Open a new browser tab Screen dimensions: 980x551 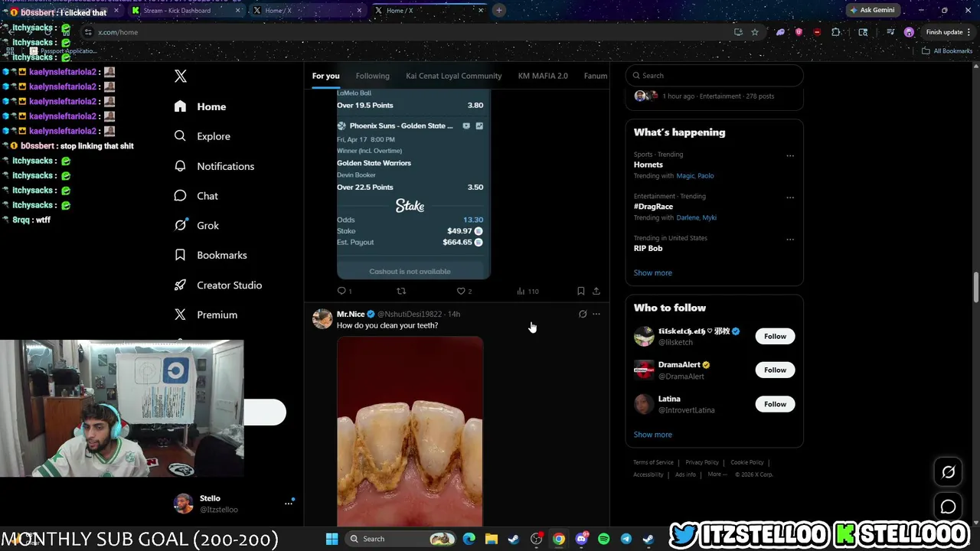tap(498, 10)
